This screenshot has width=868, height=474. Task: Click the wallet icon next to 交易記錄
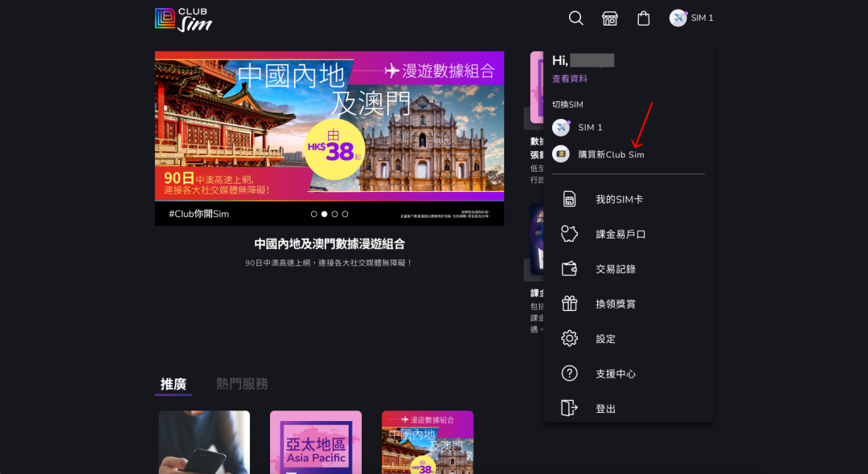click(x=570, y=268)
